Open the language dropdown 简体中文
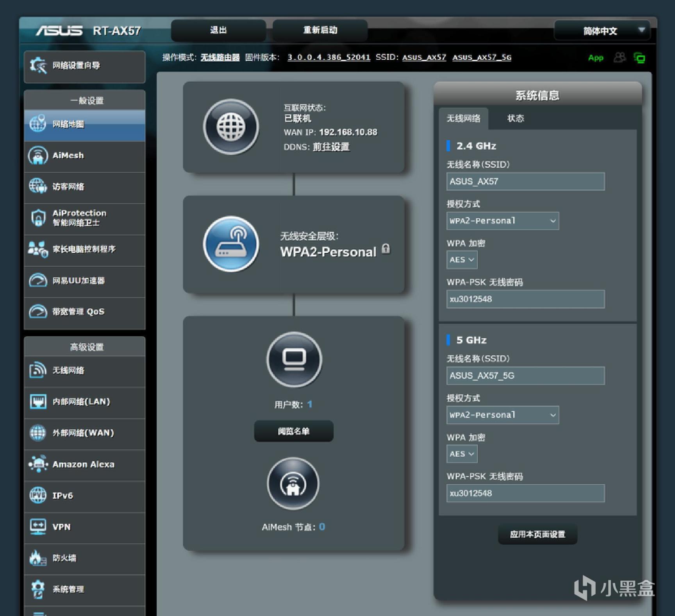This screenshot has height=616, width=675. pos(602,30)
